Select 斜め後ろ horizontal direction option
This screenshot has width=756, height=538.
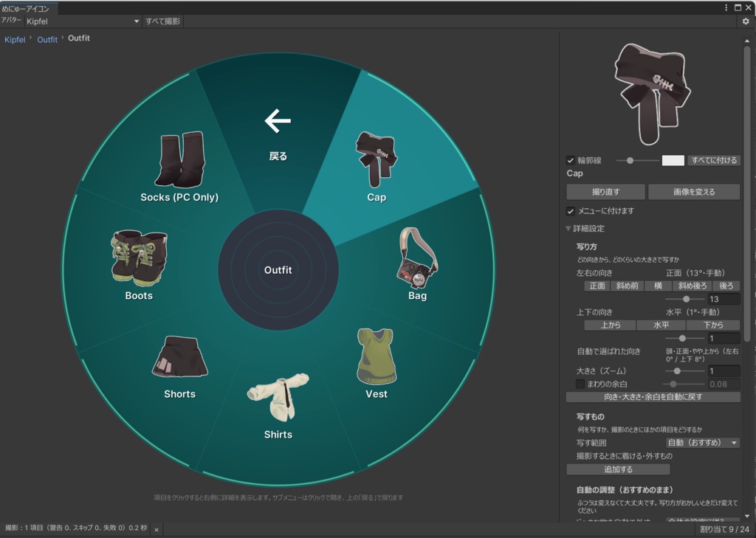[693, 286]
